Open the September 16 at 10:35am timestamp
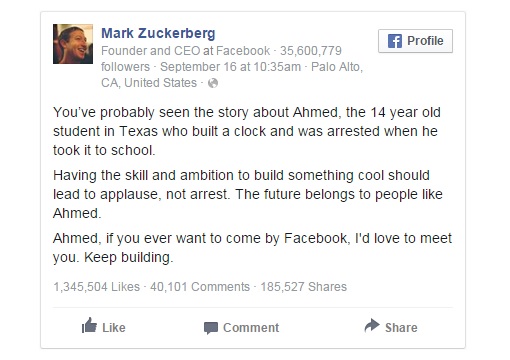The height and width of the screenshot is (360, 510). [x=230, y=67]
